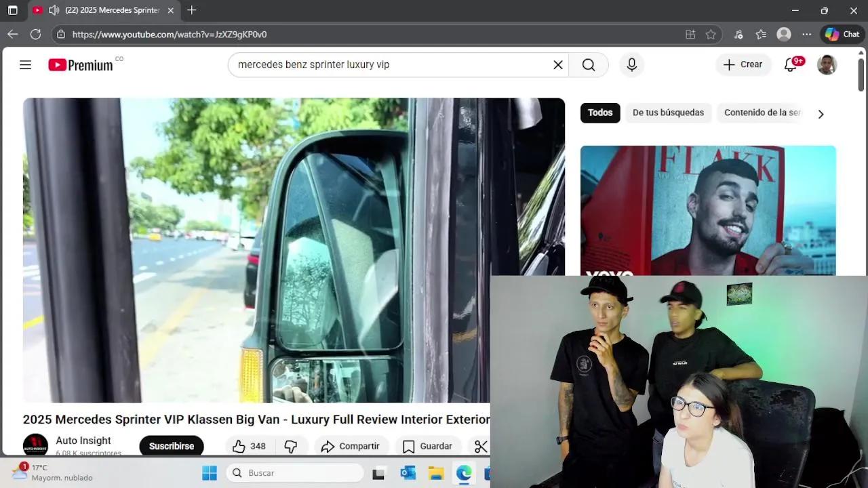
Task: Open the Crear upload menu
Action: [x=743, y=64]
